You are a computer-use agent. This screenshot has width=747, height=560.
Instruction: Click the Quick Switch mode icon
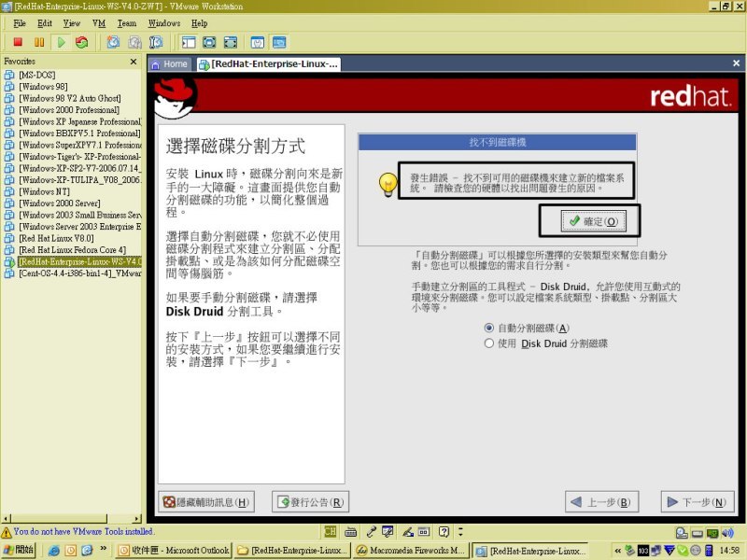click(209, 42)
